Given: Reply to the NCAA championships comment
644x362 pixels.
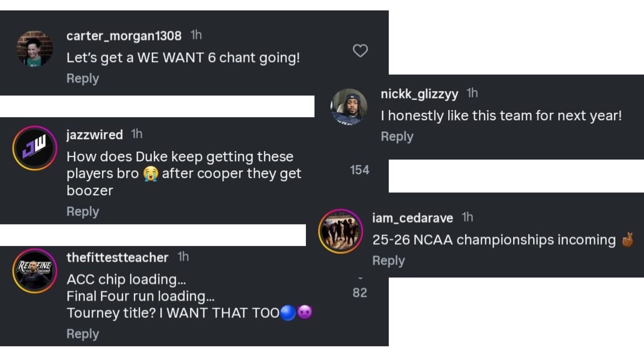Looking at the screenshot, I should (x=388, y=260).
